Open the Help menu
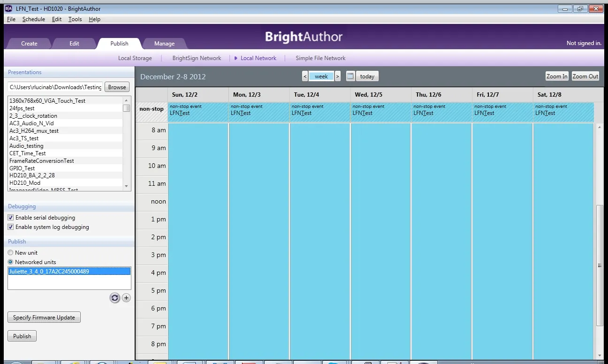Screen dimensions: 608x364 (x=95, y=19)
